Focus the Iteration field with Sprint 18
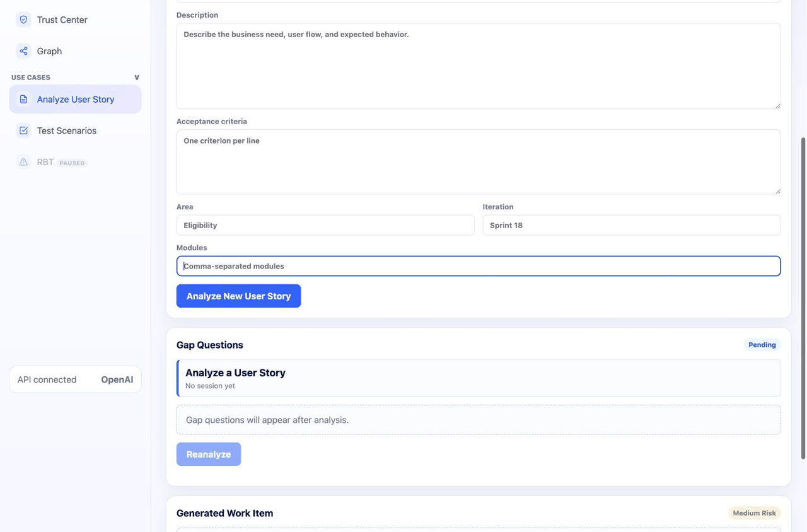 coord(632,225)
